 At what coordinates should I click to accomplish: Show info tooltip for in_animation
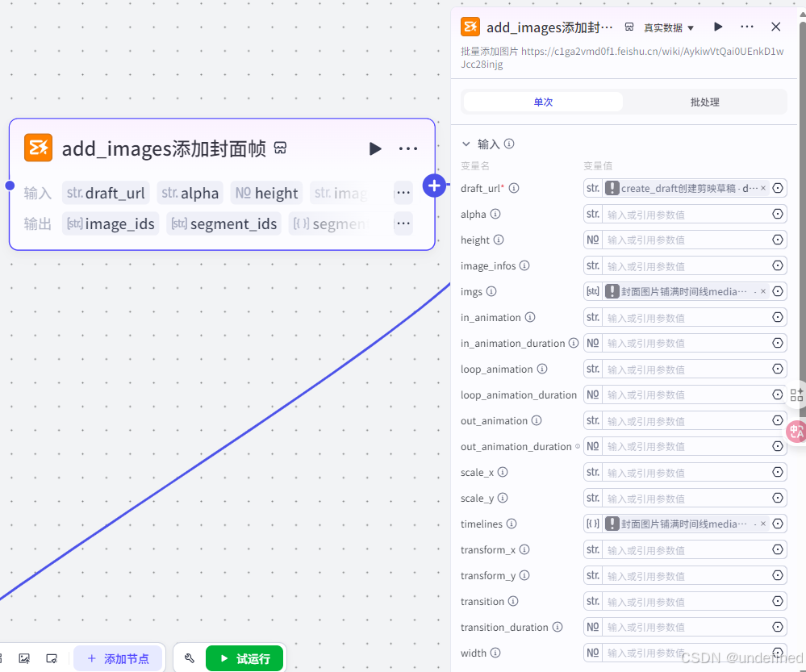[530, 317]
